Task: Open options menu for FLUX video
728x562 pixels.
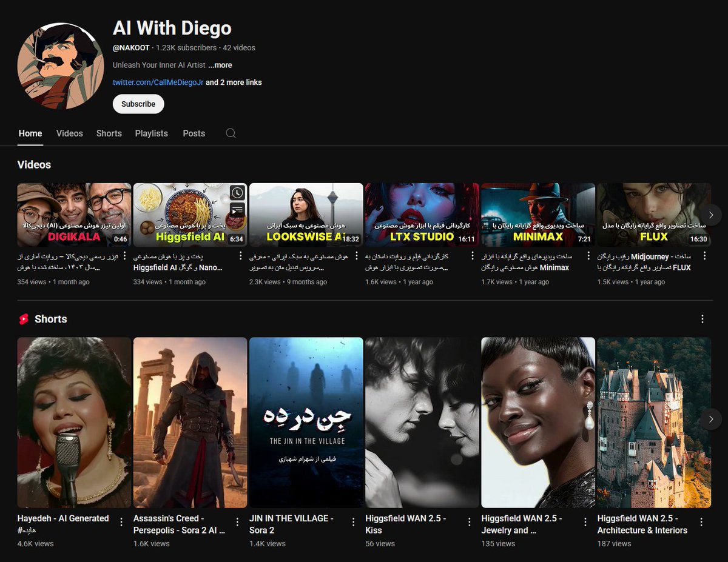Action: (705, 256)
